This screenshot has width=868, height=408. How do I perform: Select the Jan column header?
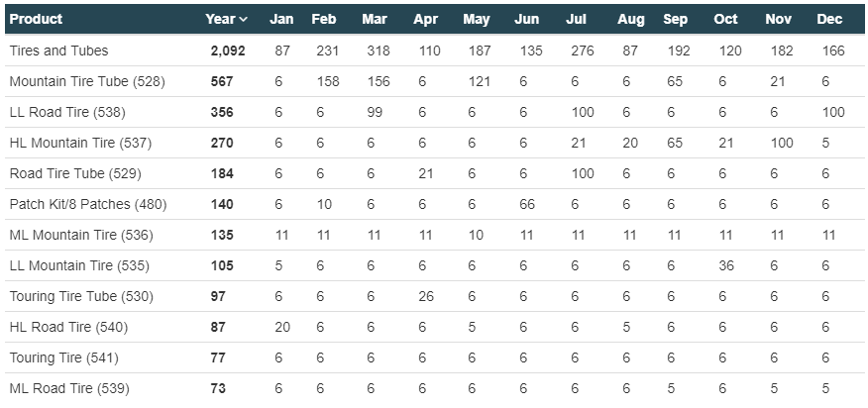point(282,19)
